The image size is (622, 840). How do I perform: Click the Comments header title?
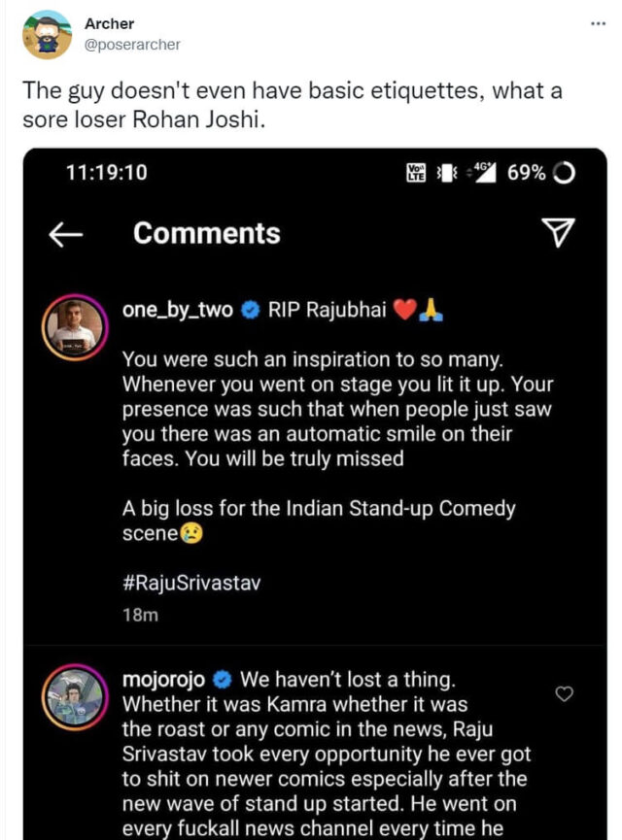(x=206, y=233)
